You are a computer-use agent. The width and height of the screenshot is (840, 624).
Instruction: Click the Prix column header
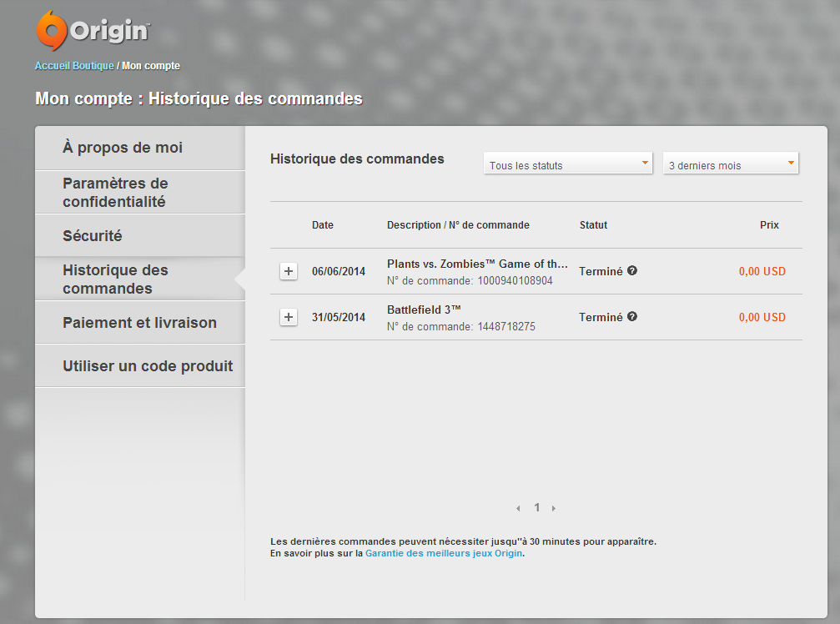pyautogui.click(x=769, y=225)
